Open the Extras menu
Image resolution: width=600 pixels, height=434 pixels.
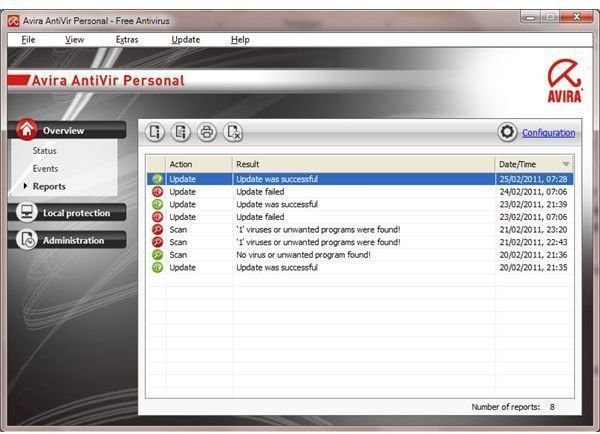(127, 40)
